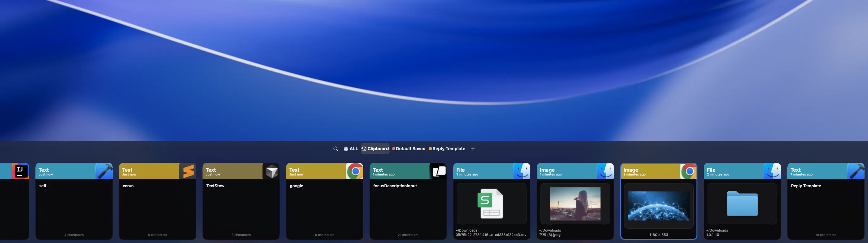868x243 pixels.
Task: Select the blue folder icon thumbnail
Action: coord(742,204)
